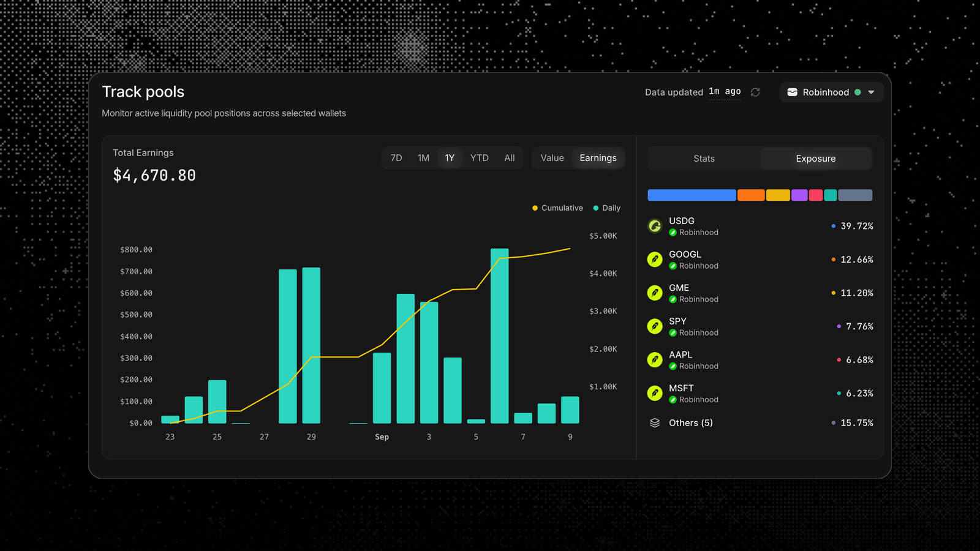Refresh data with the sync icon
This screenshot has height=551, width=980.
pos(755,92)
